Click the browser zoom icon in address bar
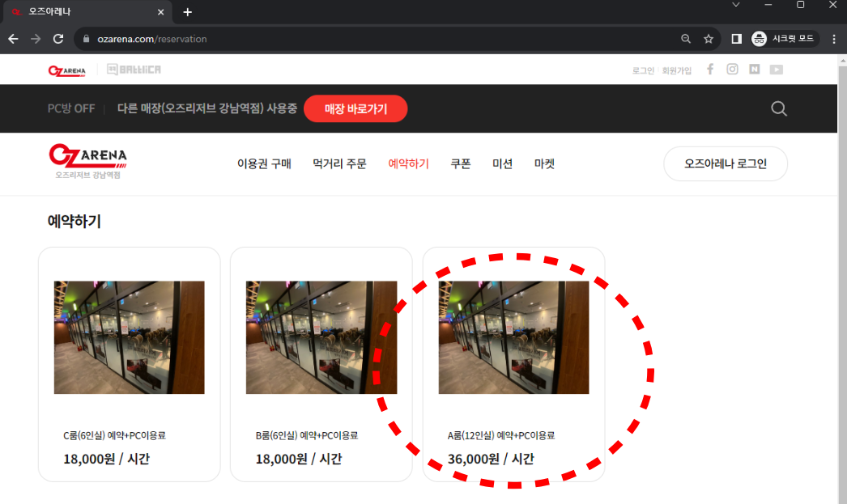 point(686,39)
